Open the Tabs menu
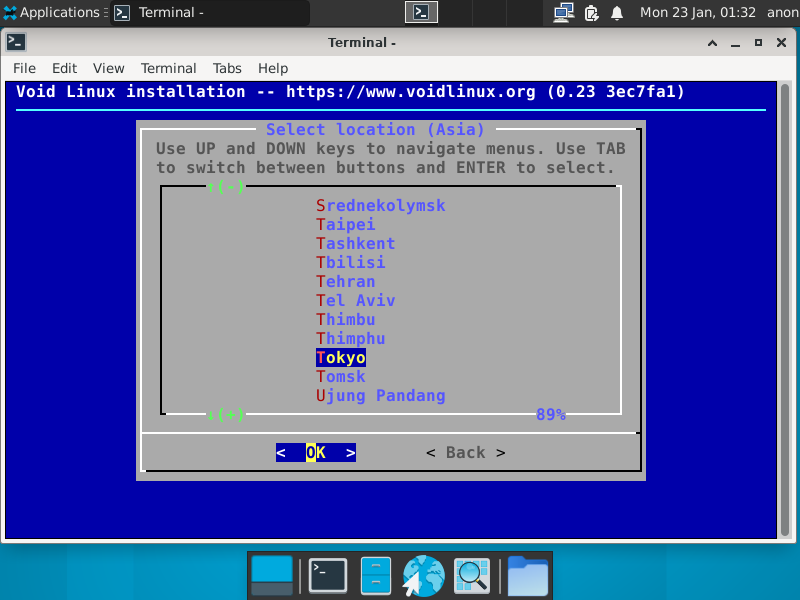 (x=227, y=68)
